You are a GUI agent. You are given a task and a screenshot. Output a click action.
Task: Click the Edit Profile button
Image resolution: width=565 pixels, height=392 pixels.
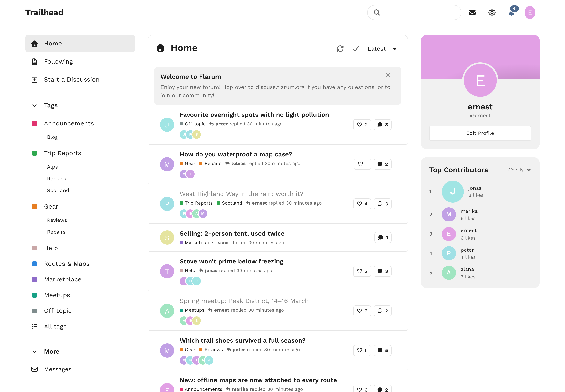click(480, 133)
